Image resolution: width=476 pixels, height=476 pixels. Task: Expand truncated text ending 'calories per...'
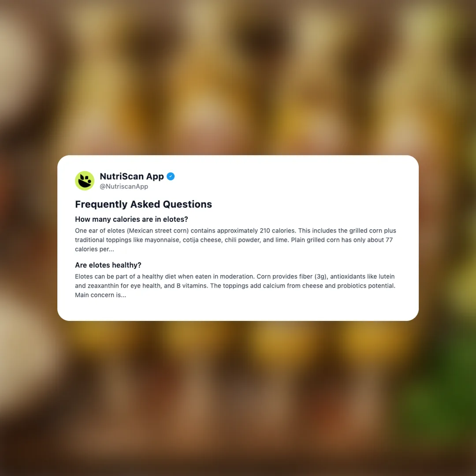[94, 249]
